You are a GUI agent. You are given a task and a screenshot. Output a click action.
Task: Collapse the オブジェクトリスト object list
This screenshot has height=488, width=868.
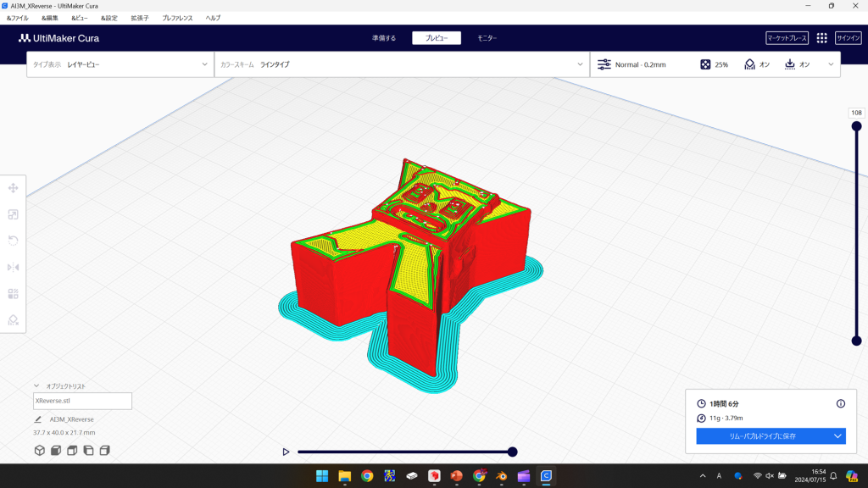tap(36, 386)
